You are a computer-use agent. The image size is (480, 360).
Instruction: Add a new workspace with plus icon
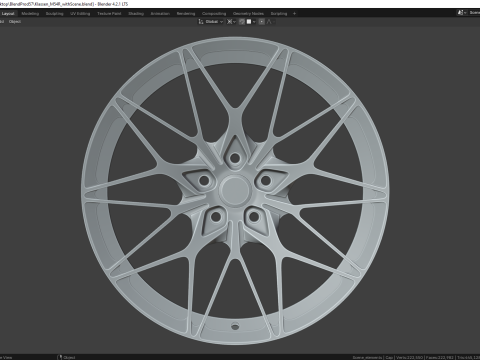click(x=294, y=14)
